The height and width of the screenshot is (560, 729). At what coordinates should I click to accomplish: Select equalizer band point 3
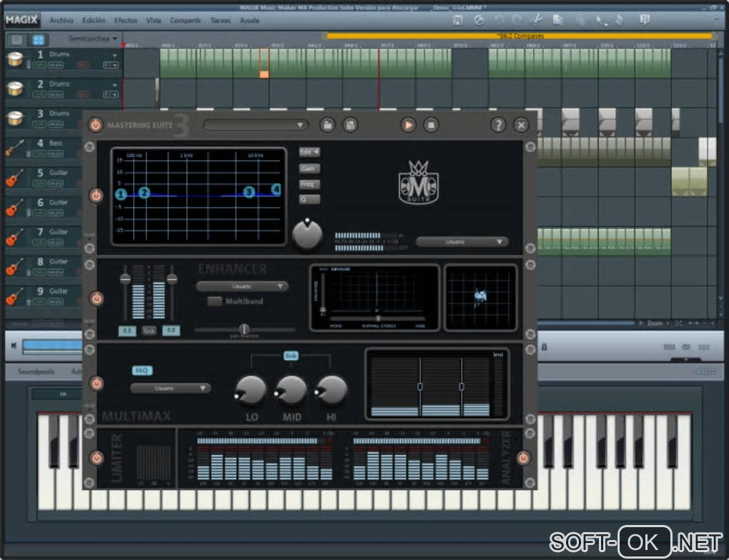249,191
